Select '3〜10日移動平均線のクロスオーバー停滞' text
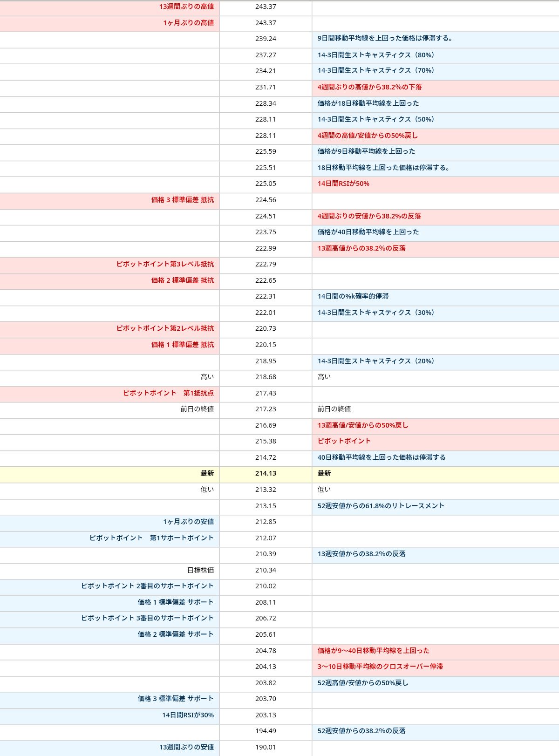The width and height of the screenshot is (559, 756). click(381, 667)
